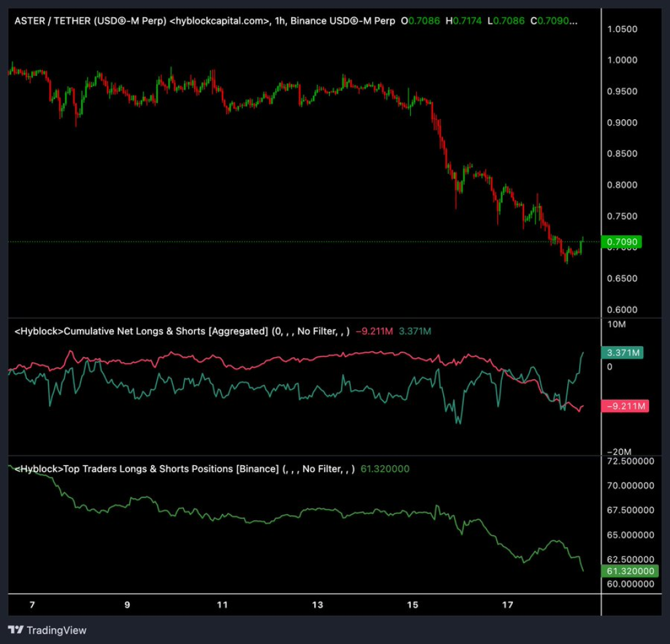This screenshot has height=644, width=670.
Task: Click the 1h timeframe in chart title
Action: click(279, 21)
